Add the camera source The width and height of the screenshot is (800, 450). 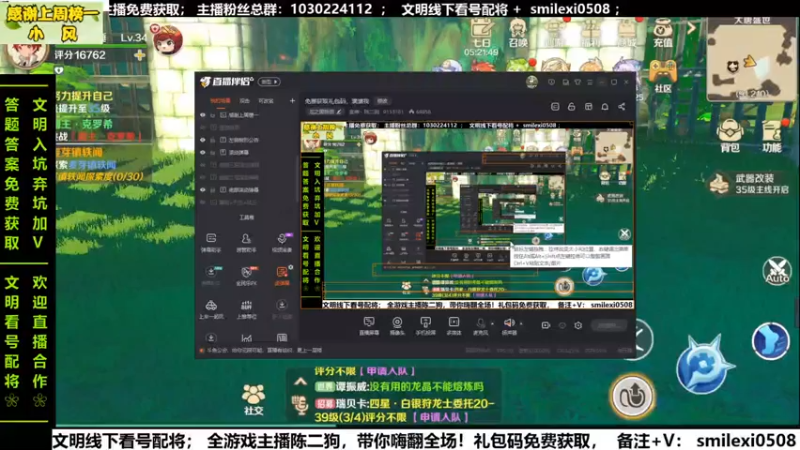point(397,326)
